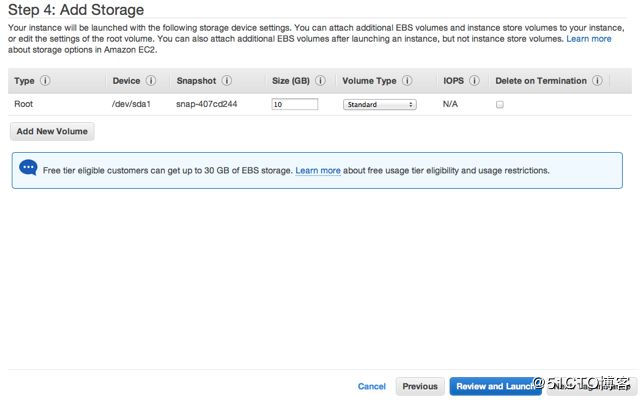Image resolution: width=640 pixels, height=400 pixels.
Task: Open the Delete on Termination info icon
Action: [x=597, y=81]
